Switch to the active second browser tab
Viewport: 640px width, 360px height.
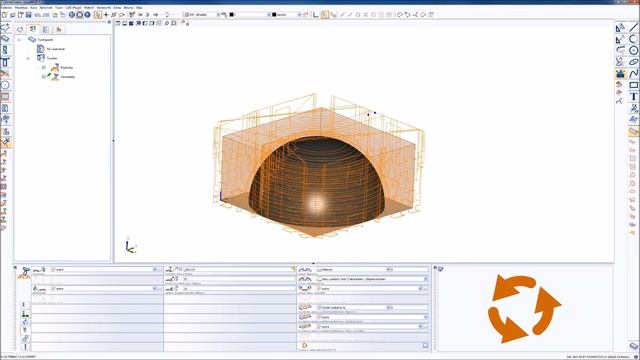[x=33, y=29]
